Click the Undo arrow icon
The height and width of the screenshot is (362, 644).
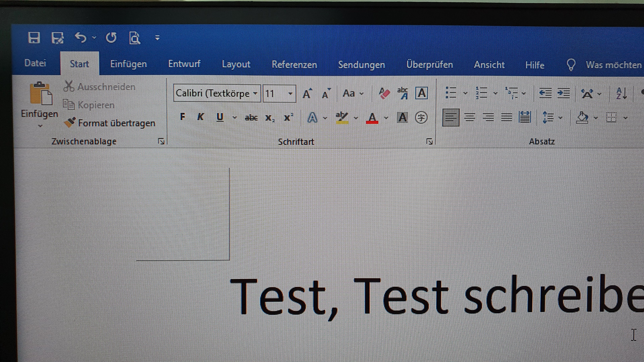81,38
